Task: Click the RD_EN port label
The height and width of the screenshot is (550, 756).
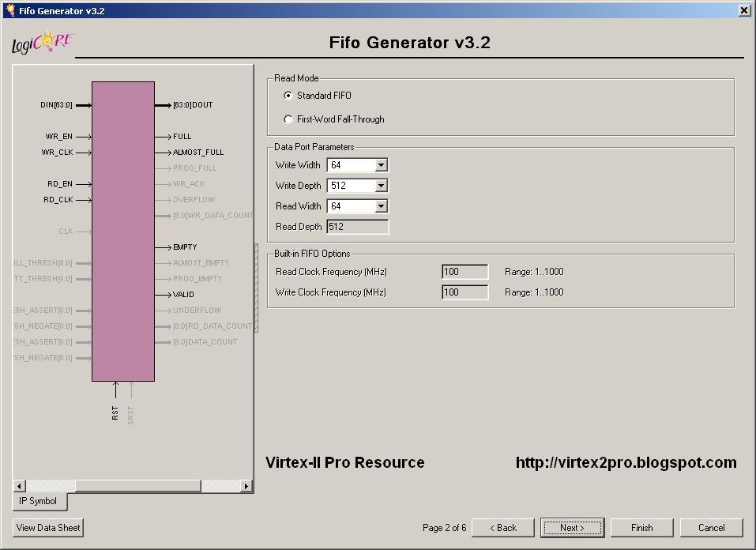Action: 60,184
